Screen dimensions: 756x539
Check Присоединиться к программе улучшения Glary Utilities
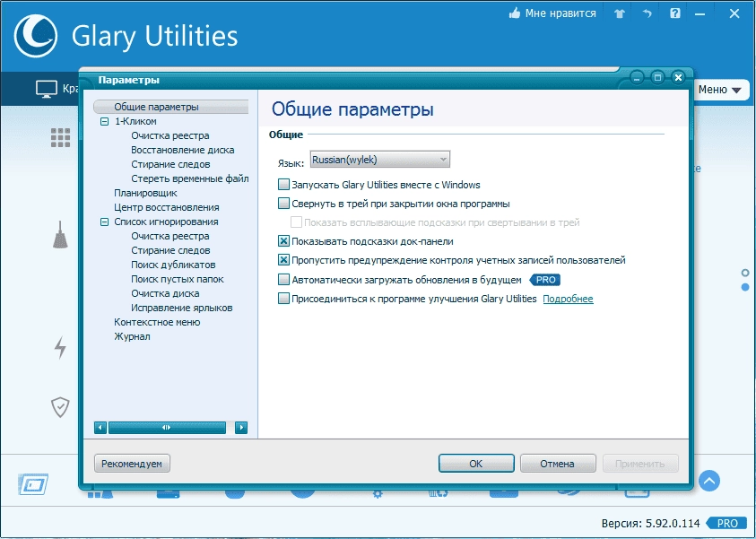pos(284,299)
